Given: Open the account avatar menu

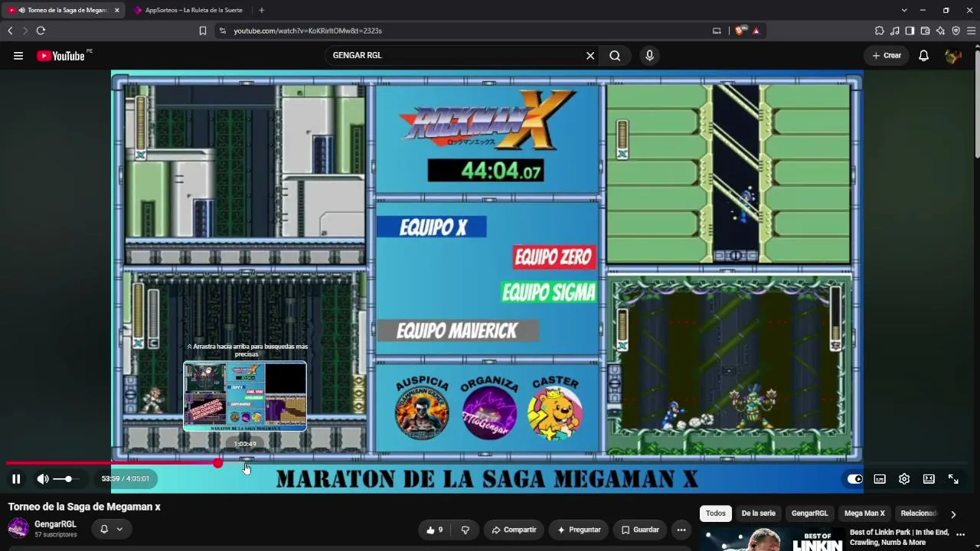Looking at the screenshot, I should point(953,56).
